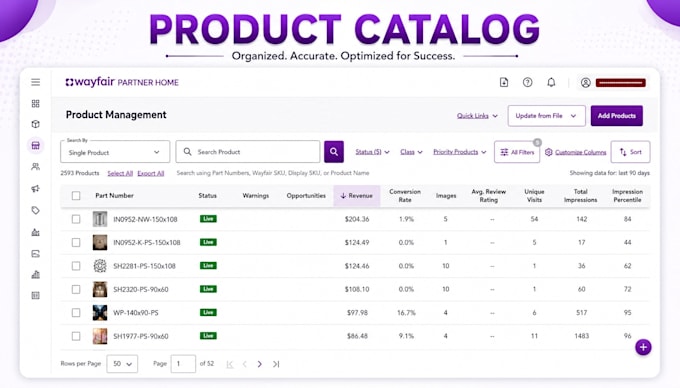Screen dimensions: 680x388
Task: Click the floating purple plus button
Action: pyautogui.click(x=643, y=347)
